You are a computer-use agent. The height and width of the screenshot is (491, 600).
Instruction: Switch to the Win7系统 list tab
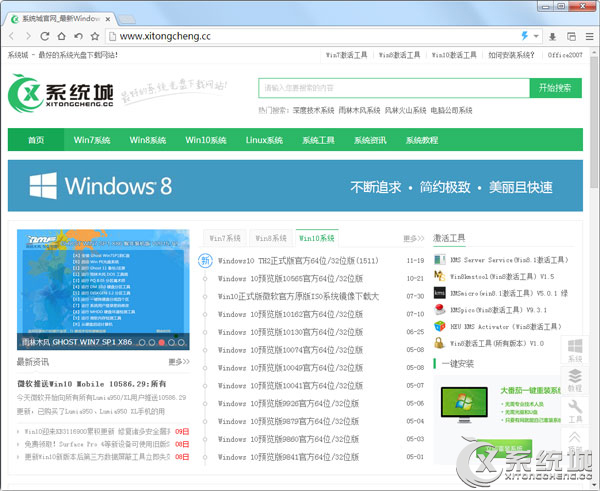[225, 238]
